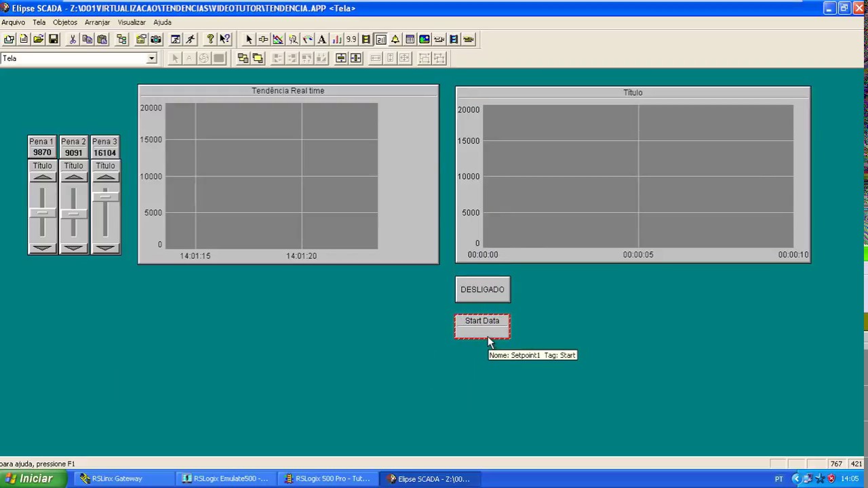
Task: Select the Bar graph object tool
Action: [x=337, y=39]
